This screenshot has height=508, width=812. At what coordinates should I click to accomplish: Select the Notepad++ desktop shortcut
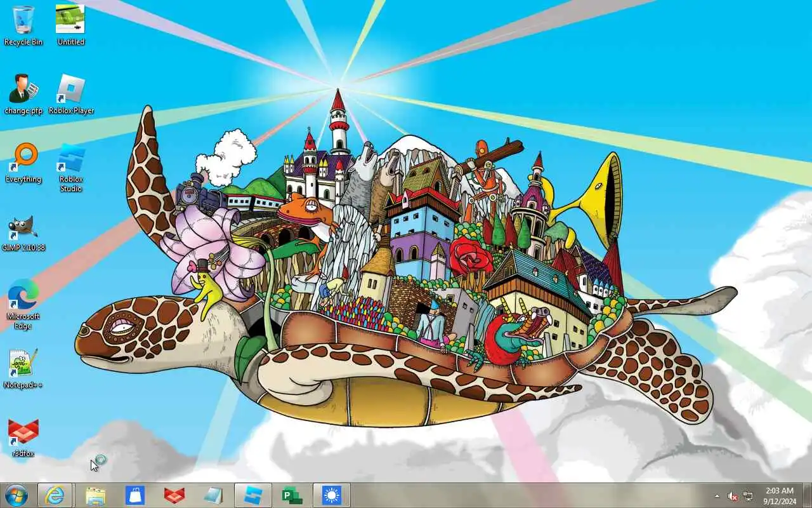23,369
